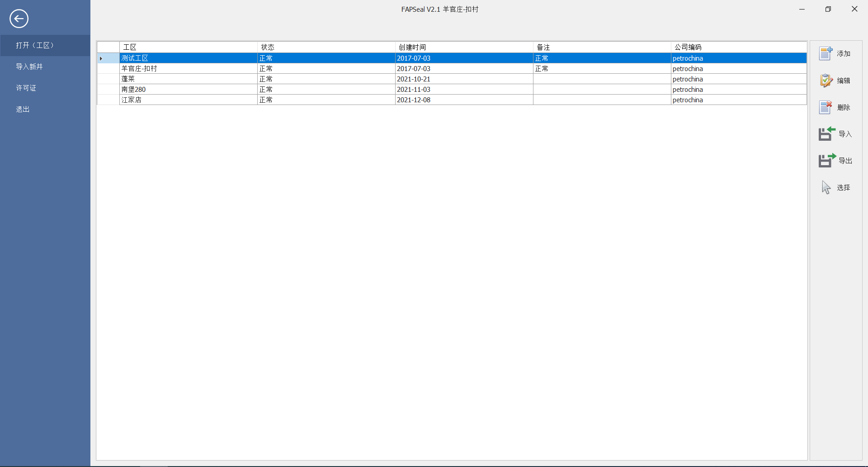
Task: Click the 选择 select cursor icon
Action: click(x=826, y=187)
